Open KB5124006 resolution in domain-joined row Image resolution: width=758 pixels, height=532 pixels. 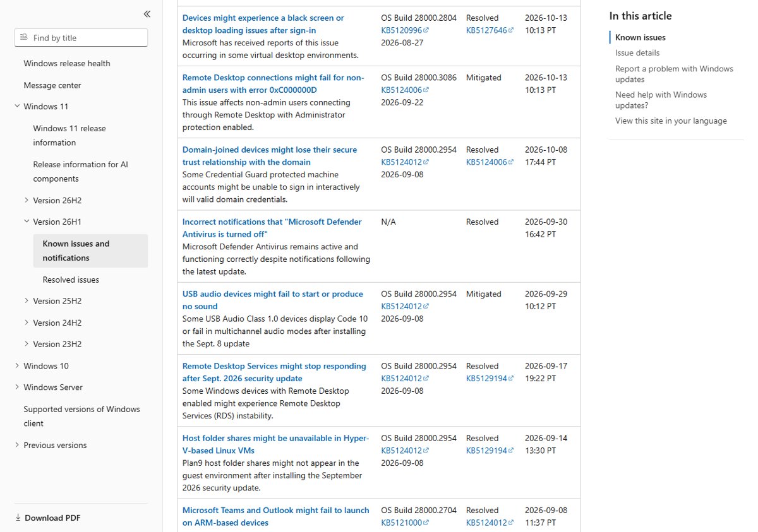click(x=490, y=162)
